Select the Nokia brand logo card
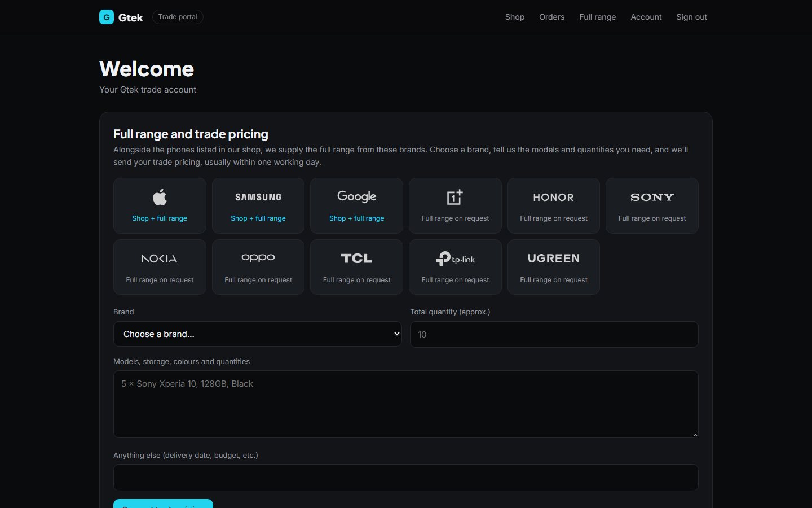Screen dimensions: 812x508 160,267
